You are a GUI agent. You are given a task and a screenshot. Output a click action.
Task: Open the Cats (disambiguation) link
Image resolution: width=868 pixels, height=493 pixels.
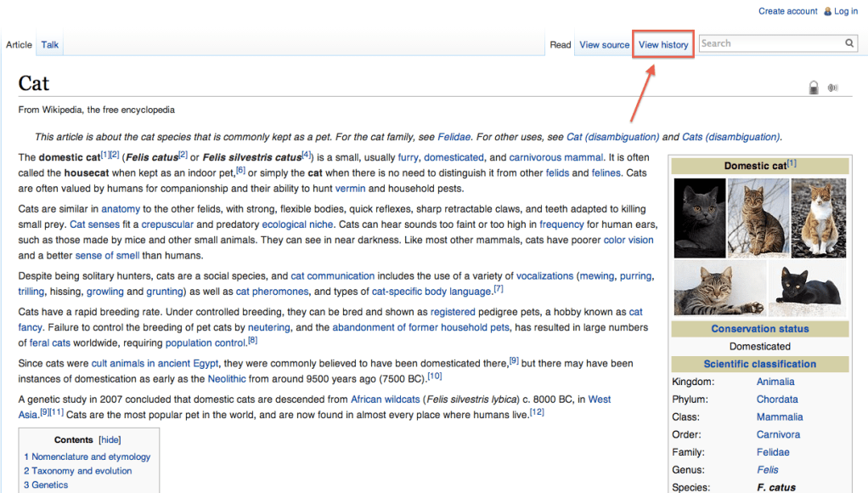tap(730, 137)
